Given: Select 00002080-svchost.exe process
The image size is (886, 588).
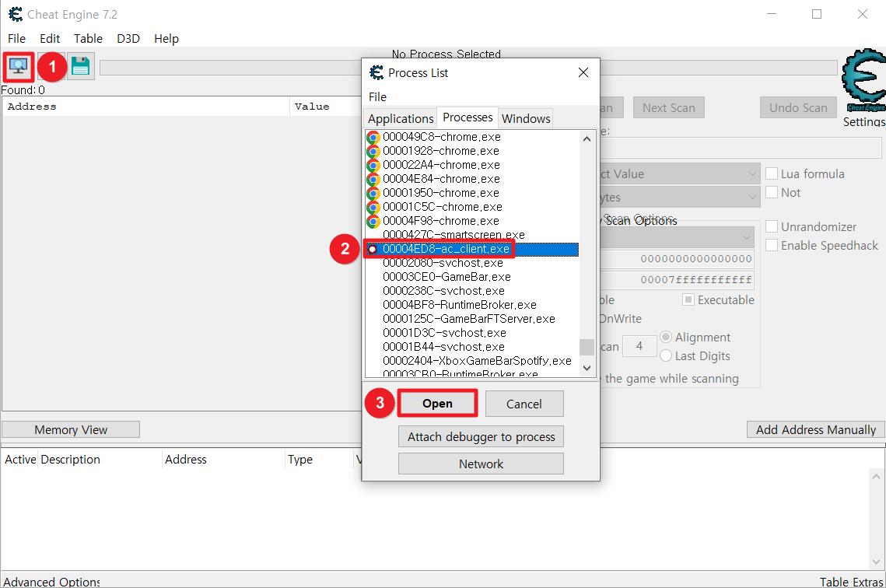Looking at the screenshot, I should (x=472, y=263).
